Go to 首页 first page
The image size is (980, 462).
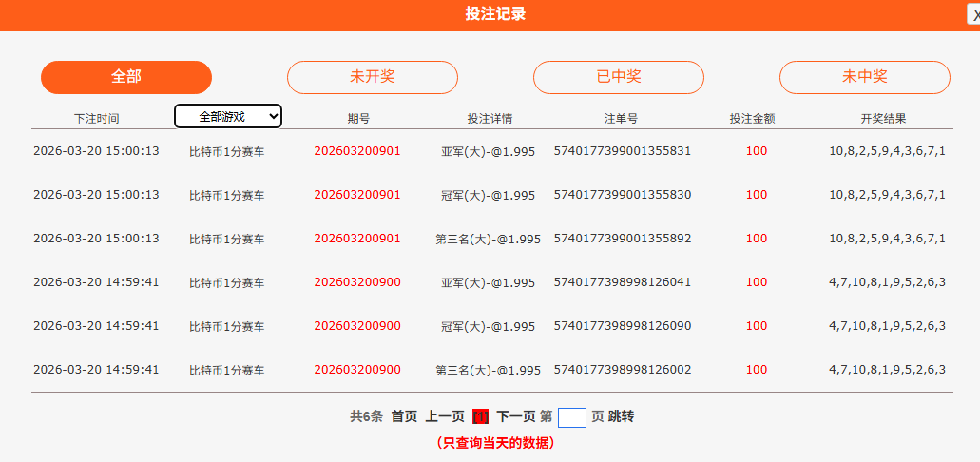click(x=404, y=416)
